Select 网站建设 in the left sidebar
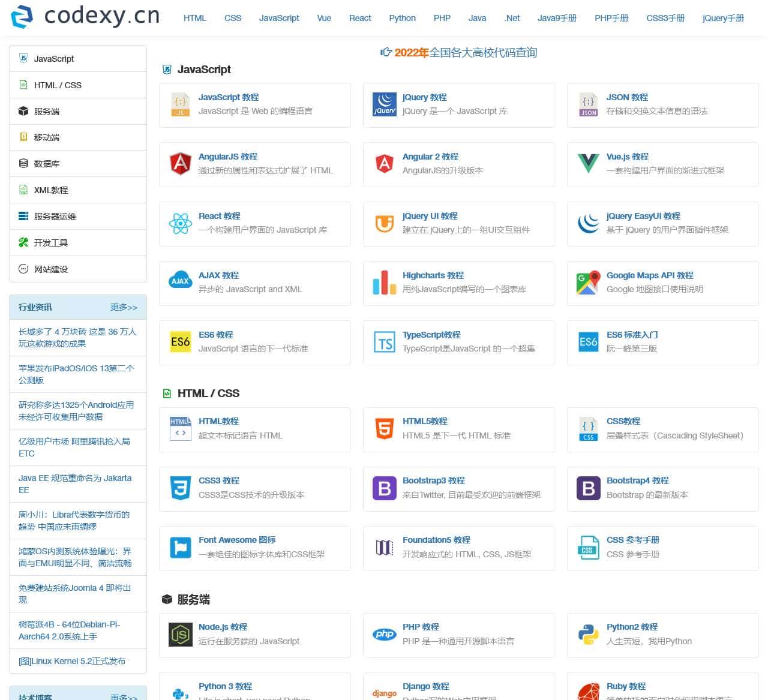 [78, 269]
